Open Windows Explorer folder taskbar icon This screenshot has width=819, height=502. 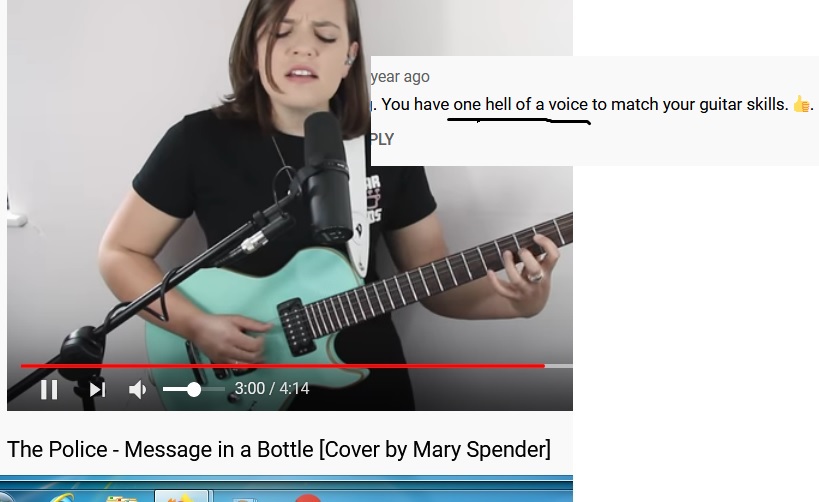pos(120,498)
